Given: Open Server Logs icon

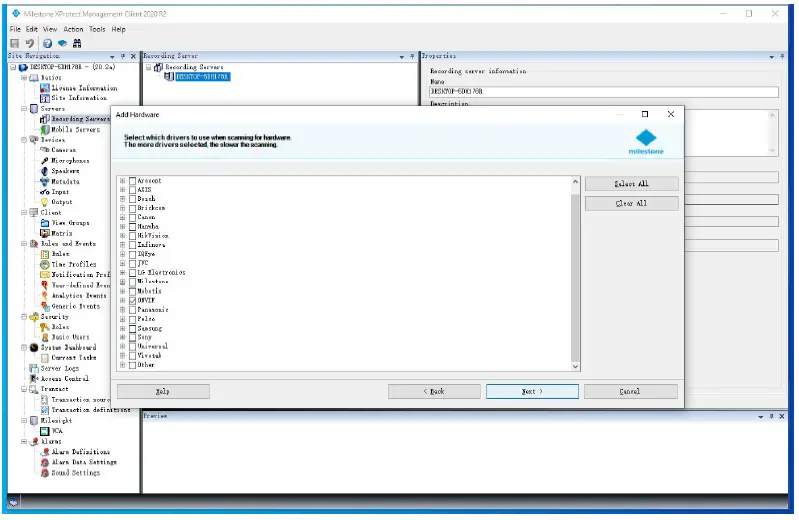Looking at the screenshot, I should click(x=34, y=368).
